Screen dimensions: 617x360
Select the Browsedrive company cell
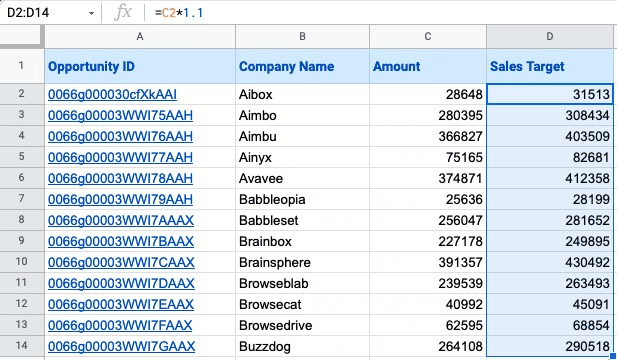click(302, 325)
